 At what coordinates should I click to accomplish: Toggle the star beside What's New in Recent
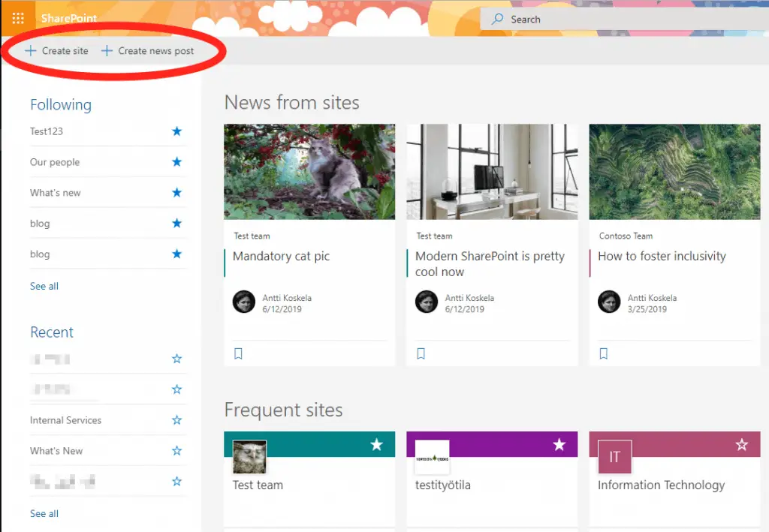[177, 451]
